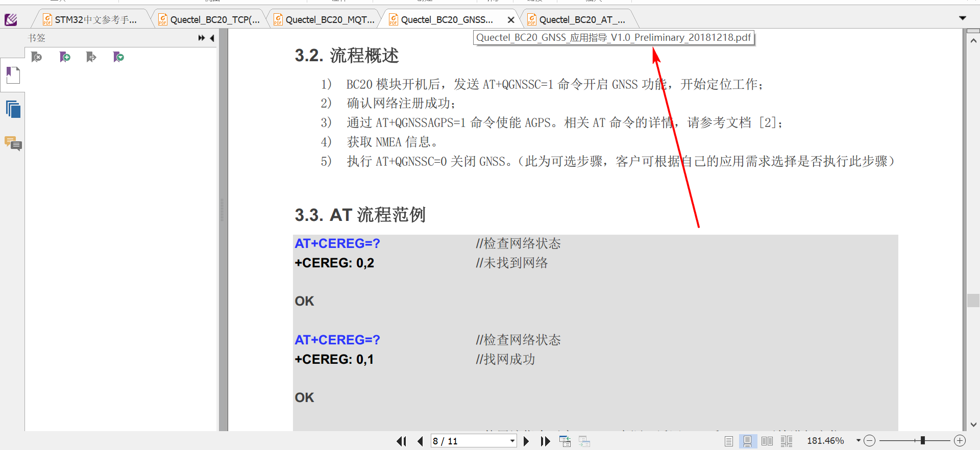Click the comment //找网成功
The height and width of the screenshot is (450, 980).
click(505, 359)
